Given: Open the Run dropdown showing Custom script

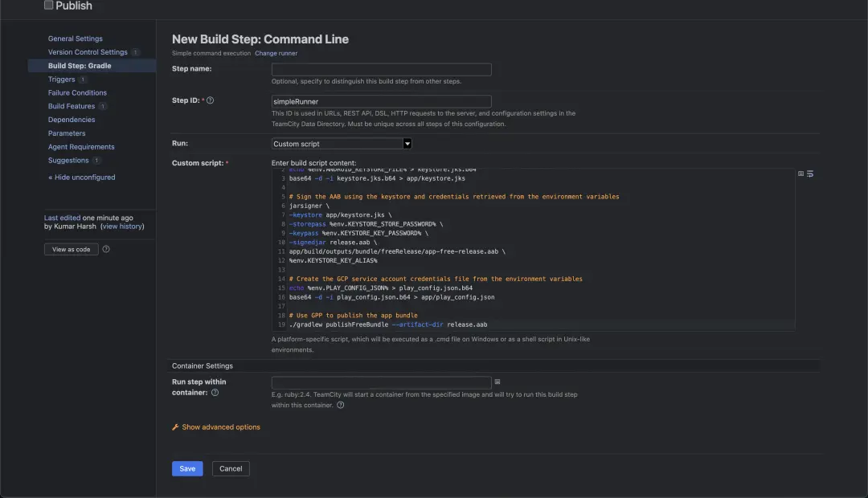Looking at the screenshot, I should (x=342, y=144).
